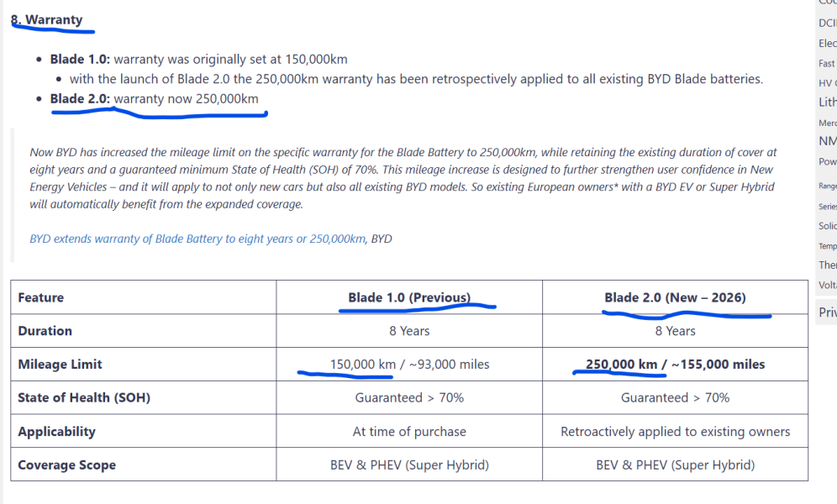Select the Temp tag in the sidebar

827,246
